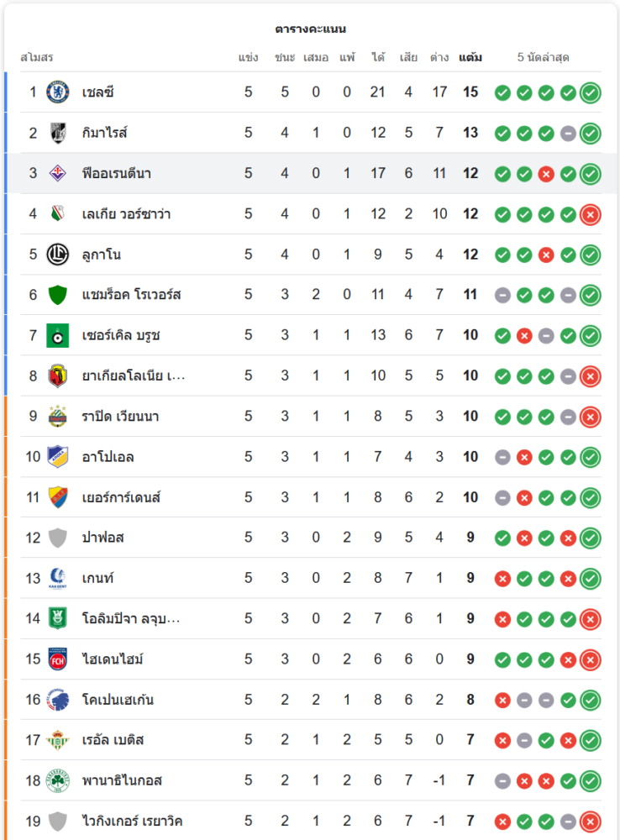Click the Panathinaikos green crest
620x840 pixels.
coord(58,780)
